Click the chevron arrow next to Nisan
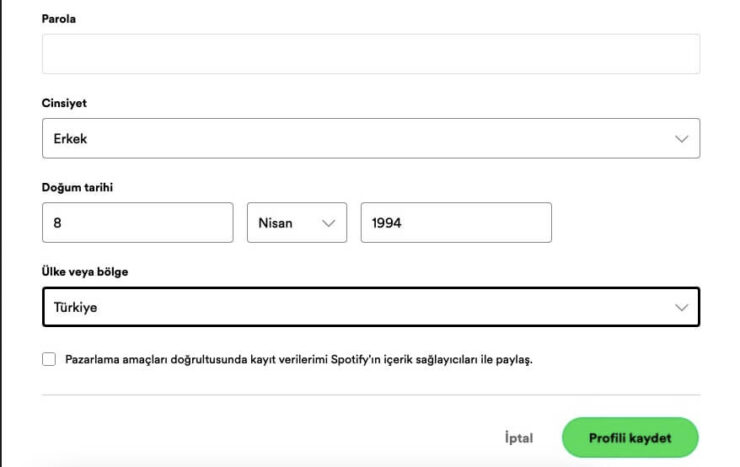The width and height of the screenshot is (740, 467). [x=328, y=223]
